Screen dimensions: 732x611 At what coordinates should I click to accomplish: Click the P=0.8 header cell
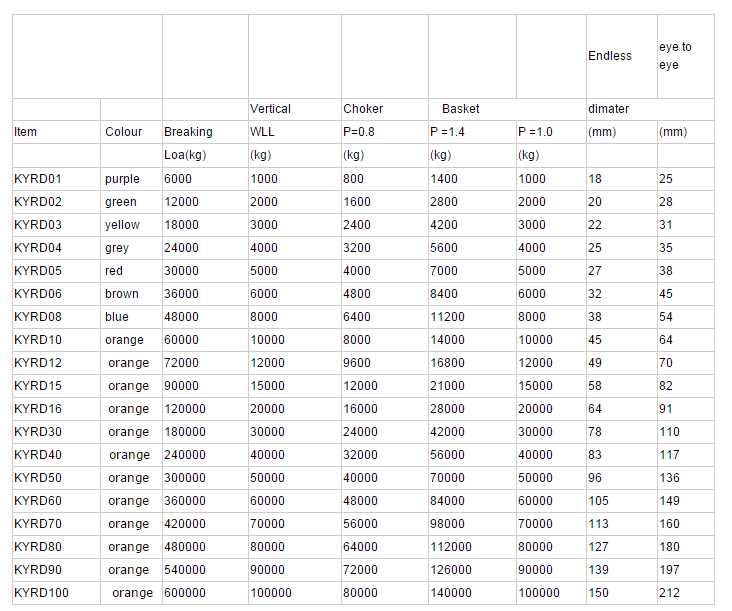point(361,132)
